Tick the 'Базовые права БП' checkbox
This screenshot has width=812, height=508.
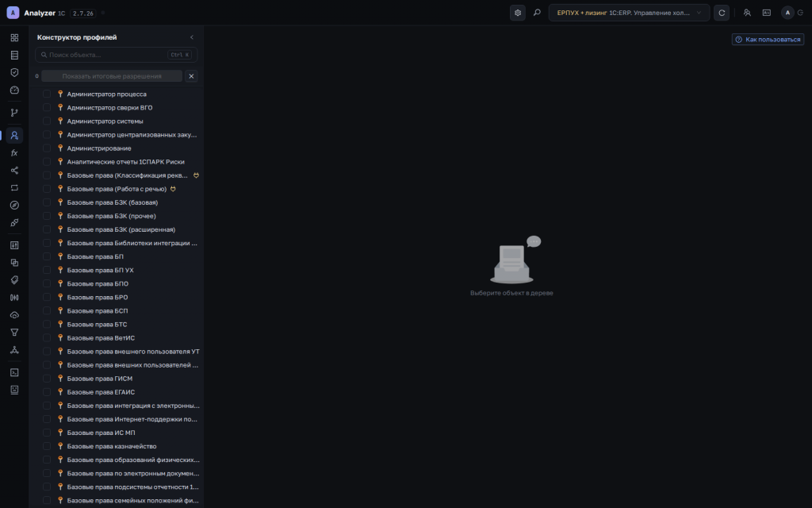47,256
